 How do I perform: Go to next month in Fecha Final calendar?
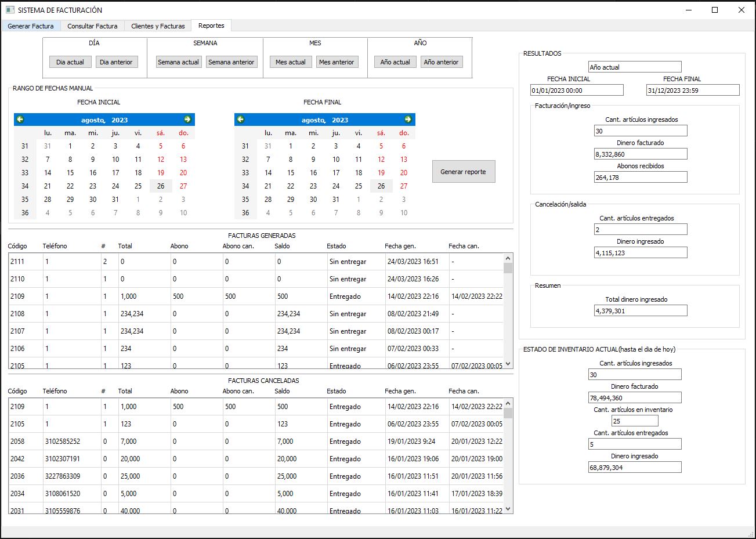click(408, 120)
